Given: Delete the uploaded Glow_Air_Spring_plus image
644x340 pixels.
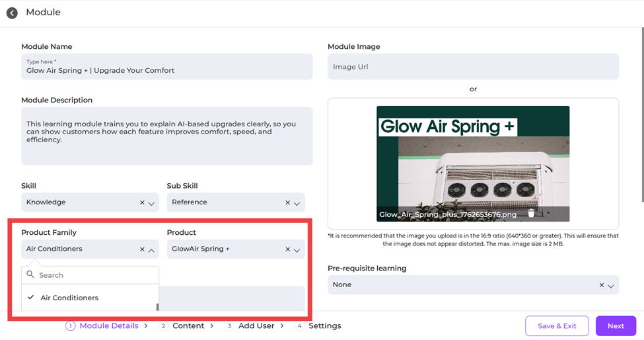Looking at the screenshot, I should pos(531,214).
